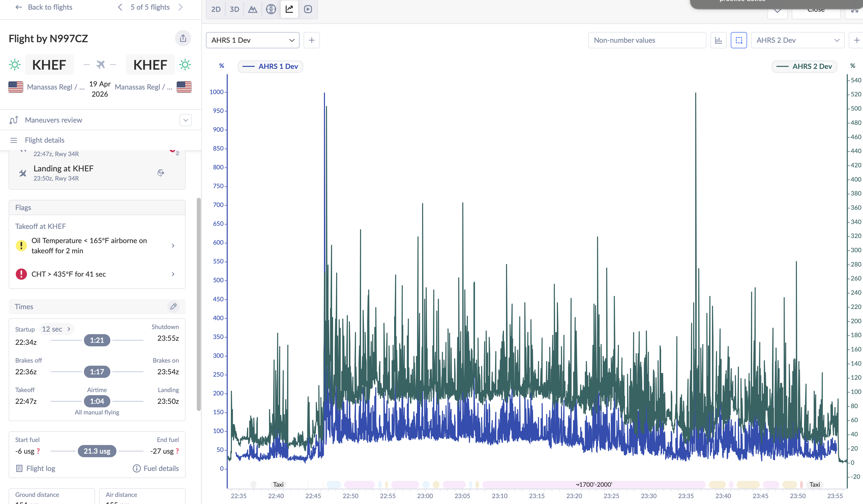Click the 1:17 brakes duration badge
This screenshot has height=504, width=863.
click(x=97, y=372)
